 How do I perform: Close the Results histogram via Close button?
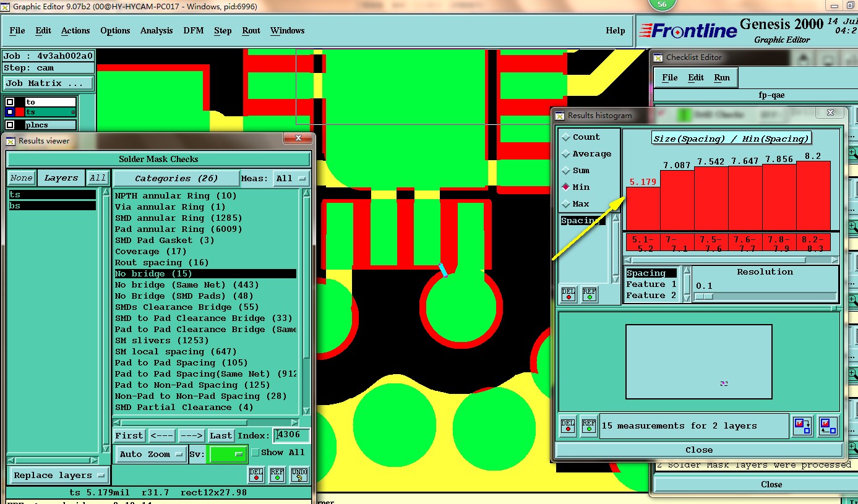[x=699, y=450]
